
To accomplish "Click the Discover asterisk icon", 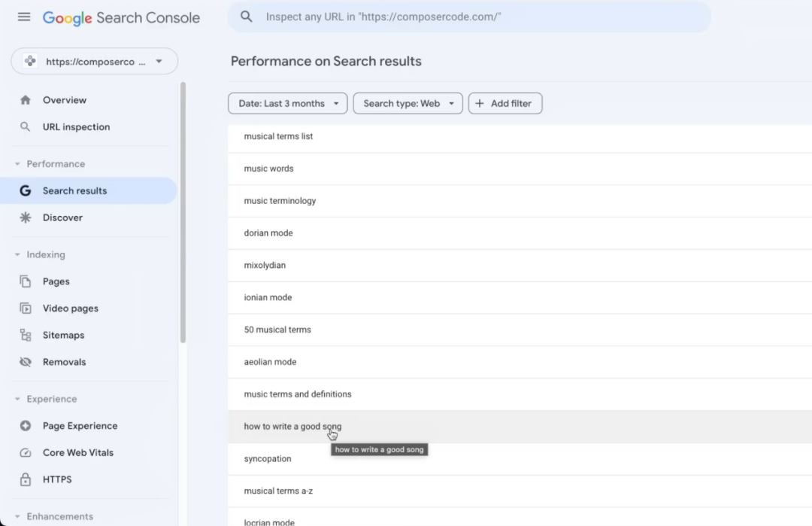I will [x=26, y=217].
